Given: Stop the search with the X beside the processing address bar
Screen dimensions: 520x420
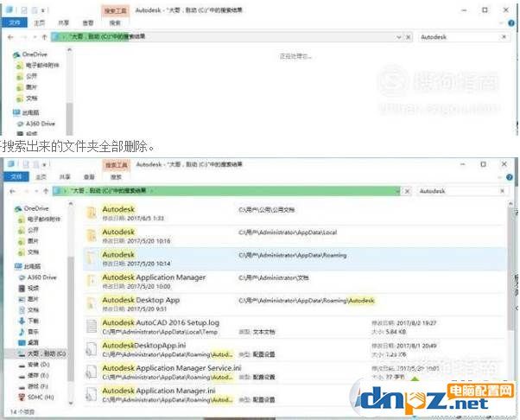Looking at the screenshot, I should coord(409,37).
